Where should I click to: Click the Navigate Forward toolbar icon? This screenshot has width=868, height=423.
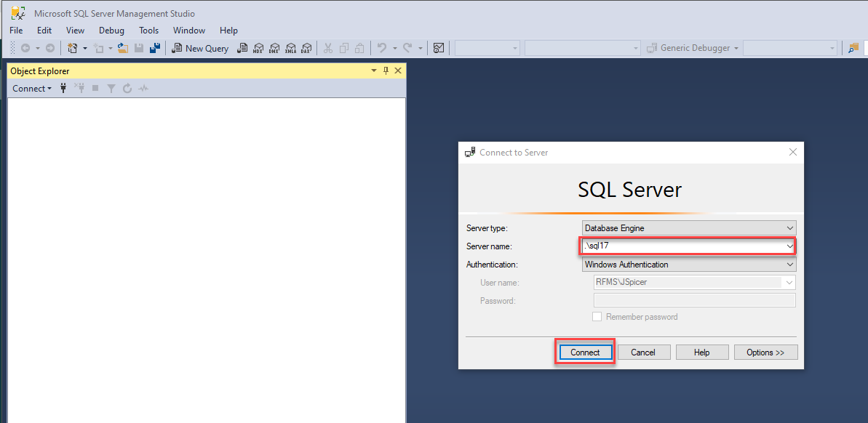(49, 48)
